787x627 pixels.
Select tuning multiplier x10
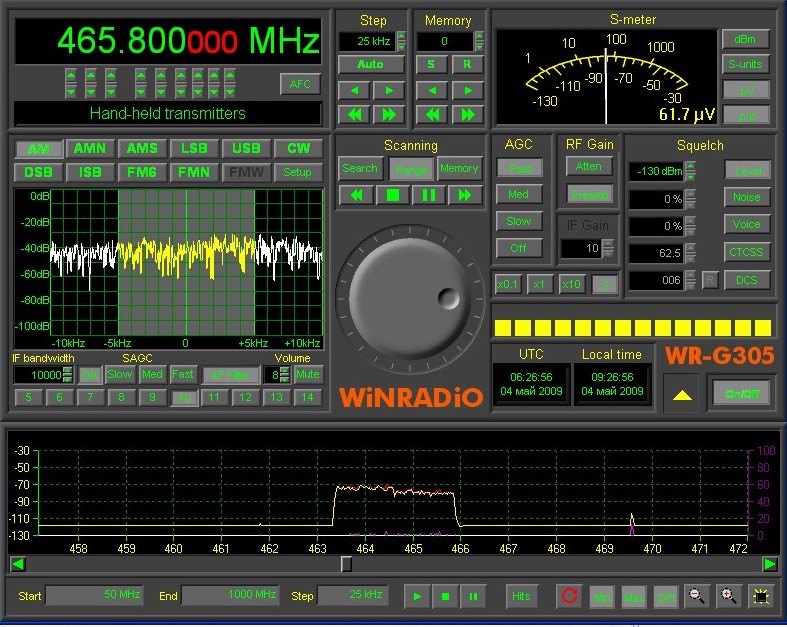(x=571, y=285)
